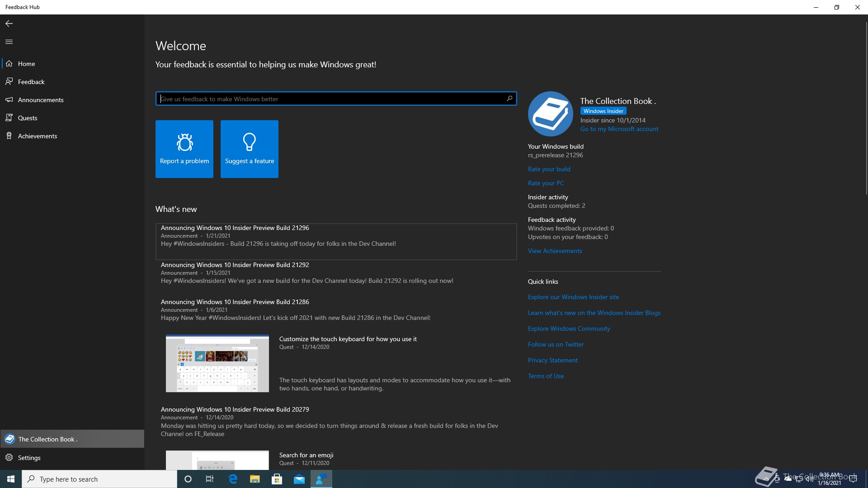This screenshot has height=488, width=868.
Task: Open Feedback in the navigation pane
Action: point(31,82)
